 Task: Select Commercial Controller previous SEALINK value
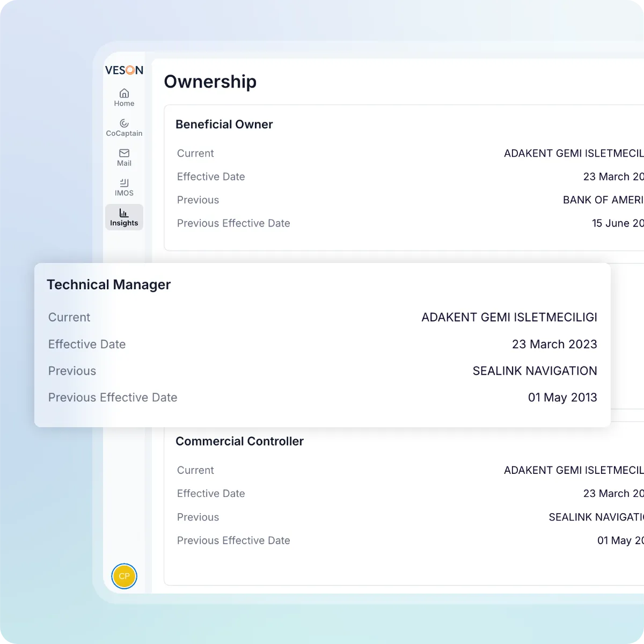tap(596, 517)
